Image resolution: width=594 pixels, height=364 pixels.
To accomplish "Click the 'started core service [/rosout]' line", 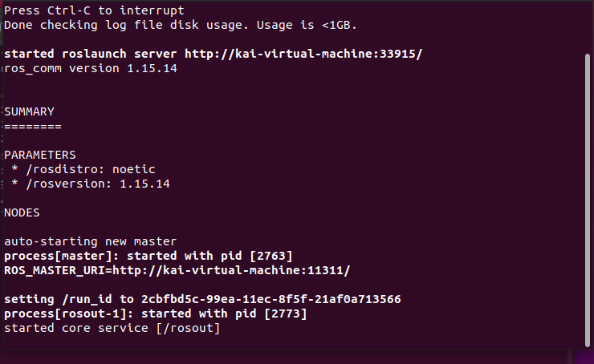I will point(112,328).
